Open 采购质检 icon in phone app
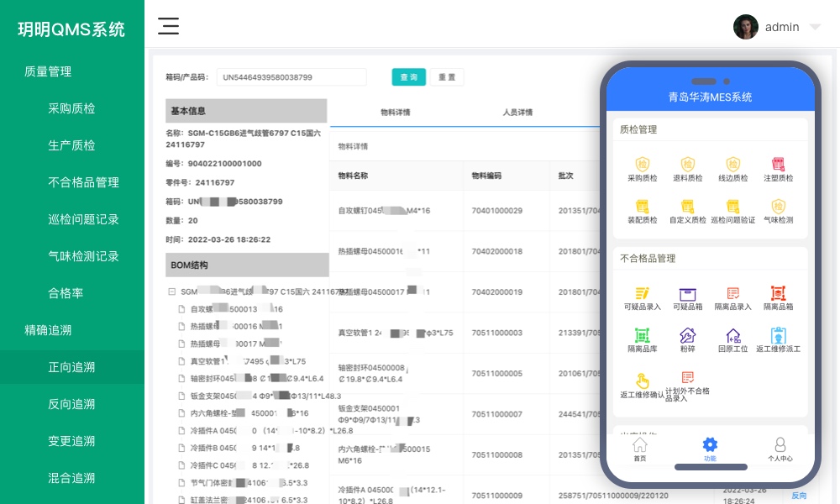 tap(642, 165)
